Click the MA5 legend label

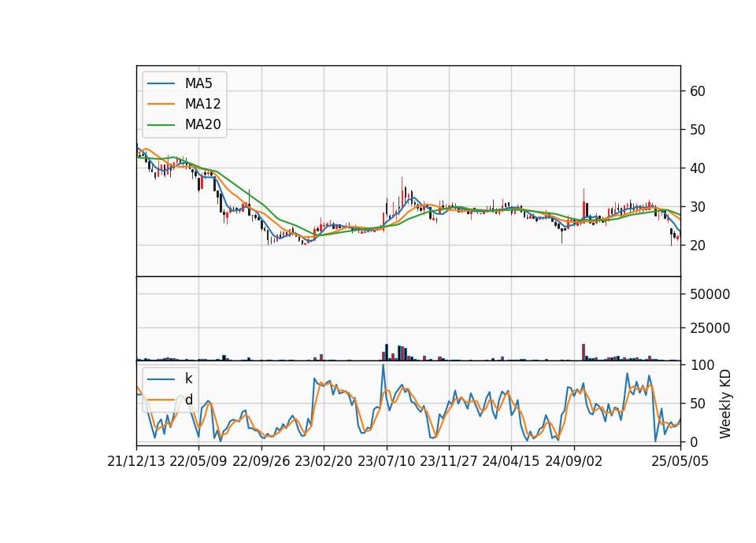click(x=198, y=83)
